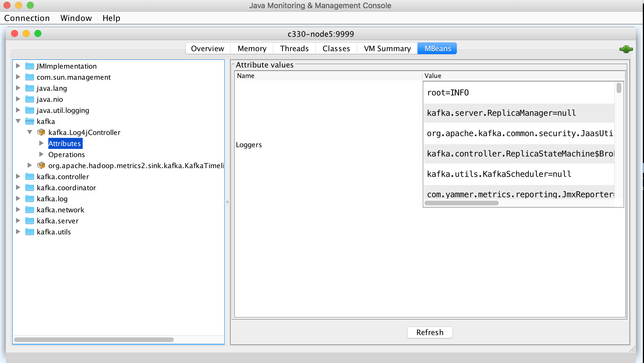Image resolution: width=644 pixels, height=363 pixels.
Task: Click the kafka.Log4jController MBean icon
Action: click(x=41, y=132)
